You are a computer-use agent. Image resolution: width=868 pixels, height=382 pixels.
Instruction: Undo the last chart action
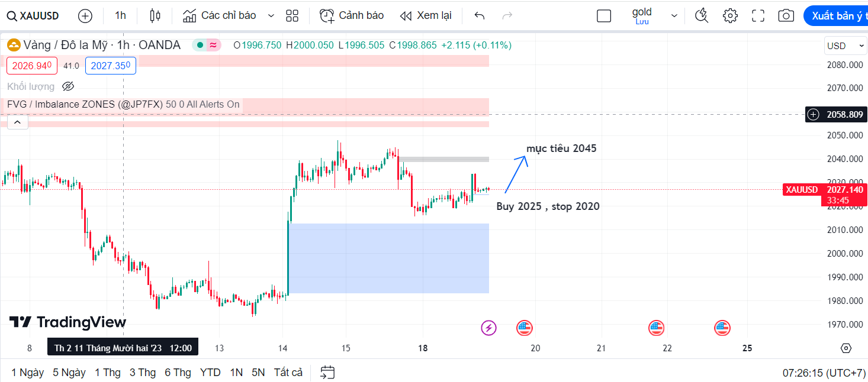click(480, 16)
